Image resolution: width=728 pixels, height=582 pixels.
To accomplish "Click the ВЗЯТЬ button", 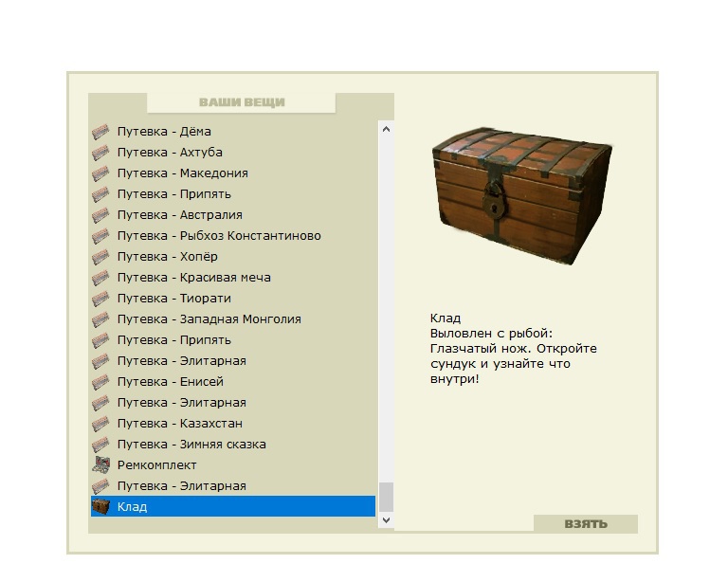I will point(586,524).
